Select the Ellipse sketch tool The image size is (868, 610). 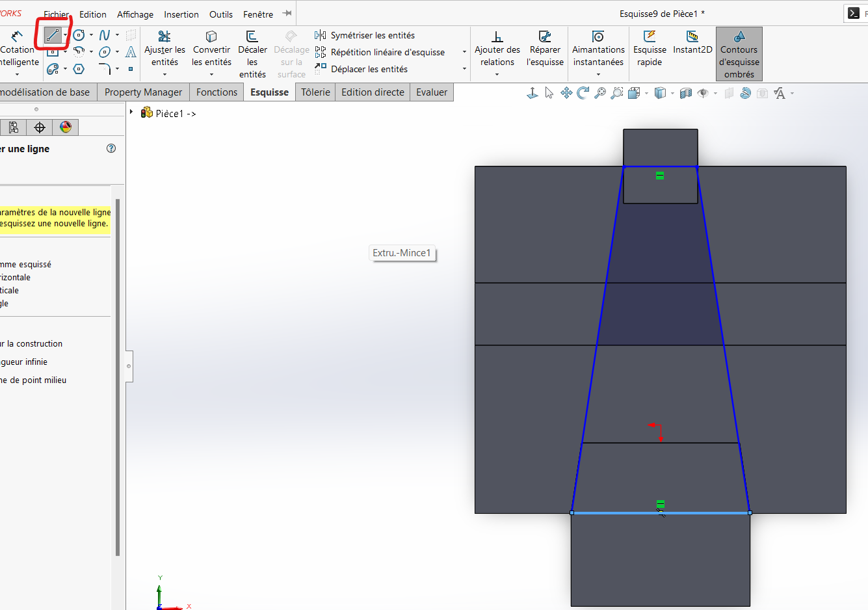(105, 52)
